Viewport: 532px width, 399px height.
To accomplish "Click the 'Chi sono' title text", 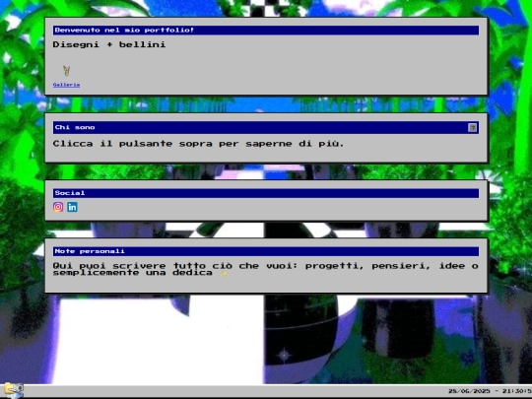I will tap(75, 127).
